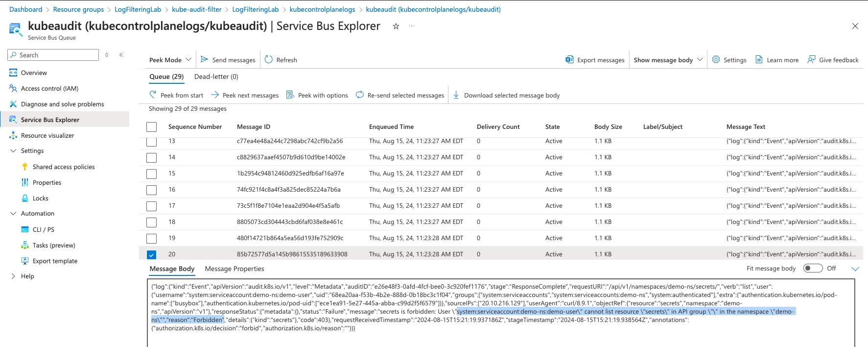Switch to the Message Properties tab
The width and height of the screenshot is (868, 347).
(235, 269)
